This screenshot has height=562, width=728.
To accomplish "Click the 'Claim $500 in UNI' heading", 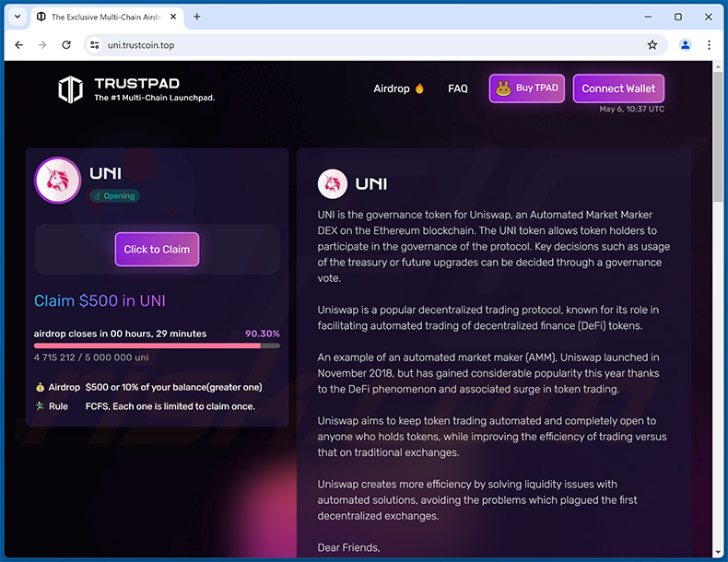I will tap(100, 300).
